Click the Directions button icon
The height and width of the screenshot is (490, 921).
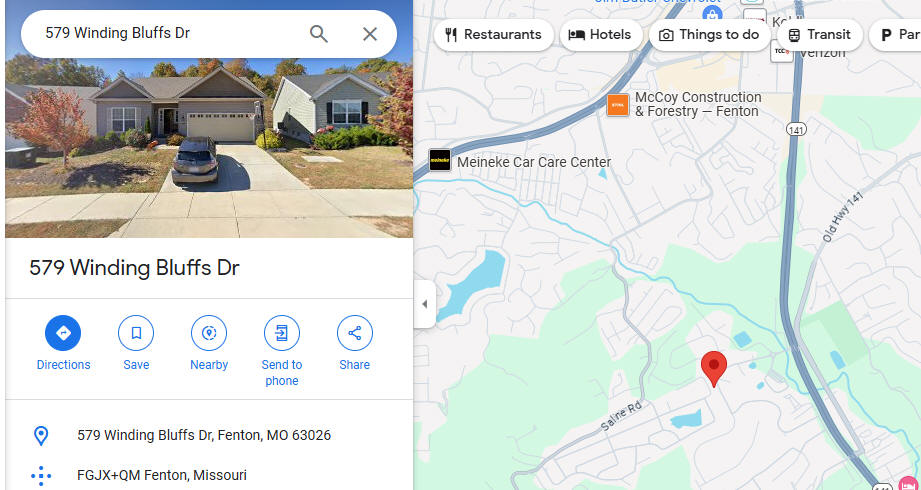pos(63,333)
